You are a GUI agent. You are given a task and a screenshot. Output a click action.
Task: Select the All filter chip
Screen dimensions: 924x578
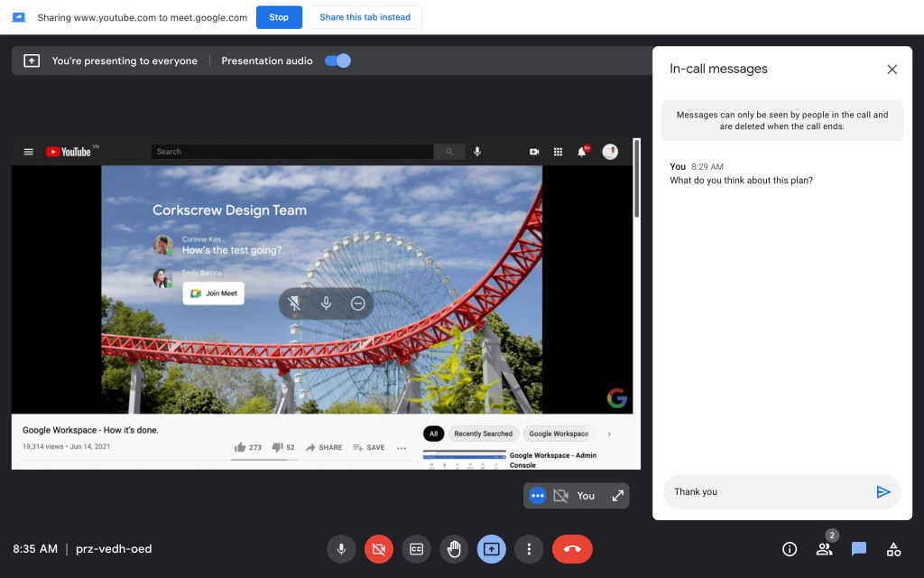click(433, 433)
